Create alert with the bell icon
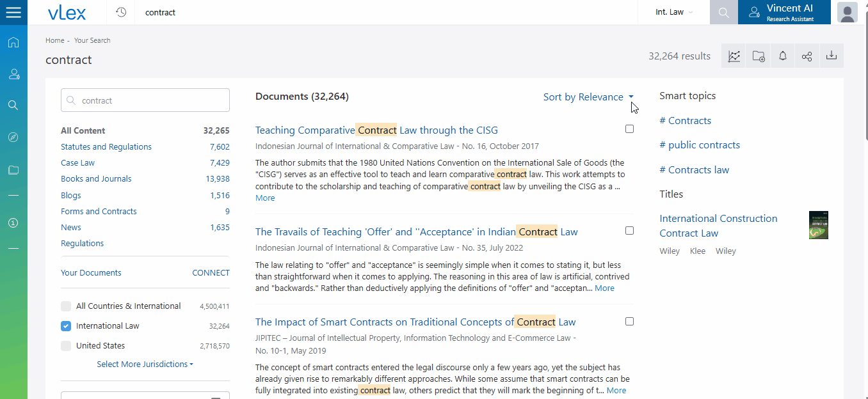This screenshot has height=399, width=868. [x=782, y=56]
